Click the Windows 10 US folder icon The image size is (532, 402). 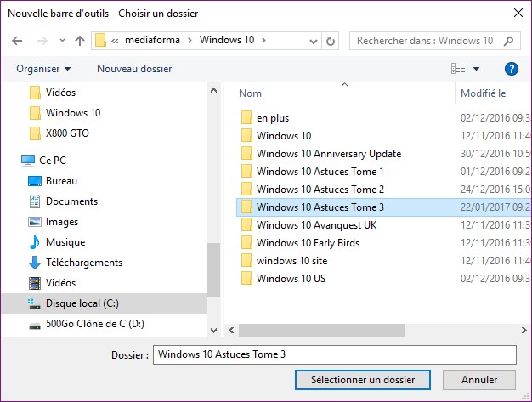pos(246,278)
